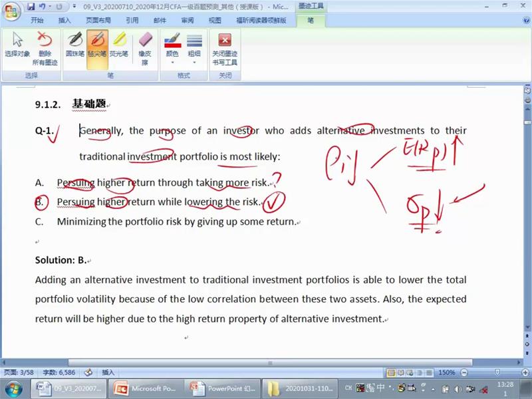Open the PowerPoint 幻... taskbar window
Image resolution: width=532 pixels, height=399 pixels.
coord(223,389)
